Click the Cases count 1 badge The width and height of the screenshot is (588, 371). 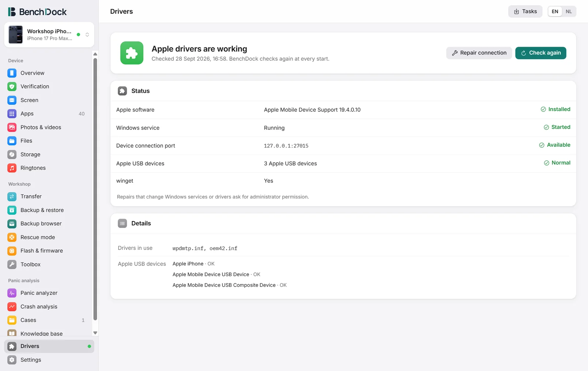(83, 320)
